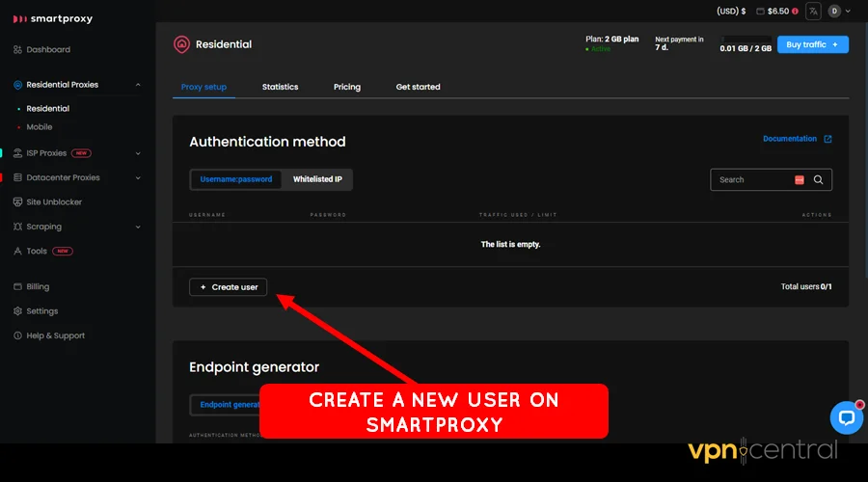Select Residential in the sidebar submenu
The image size is (868, 482).
(47, 109)
